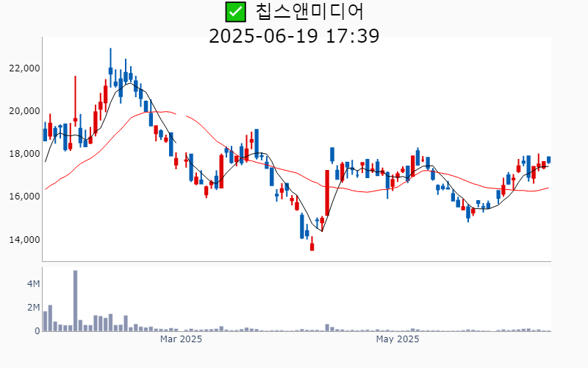Click the 4M volume axis label
The width and height of the screenshot is (588, 368).
tap(33, 284)
